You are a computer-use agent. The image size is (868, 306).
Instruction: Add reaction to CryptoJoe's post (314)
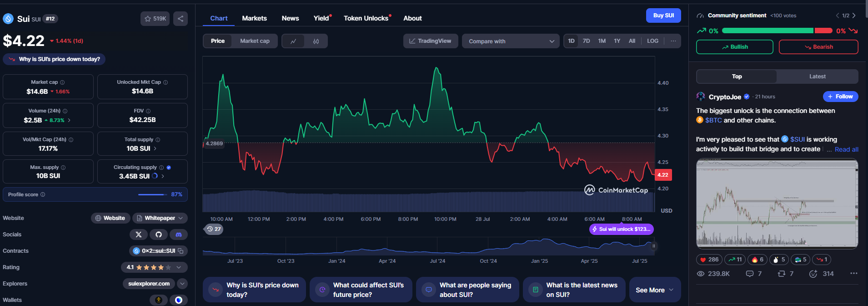[x=822, y=274]
